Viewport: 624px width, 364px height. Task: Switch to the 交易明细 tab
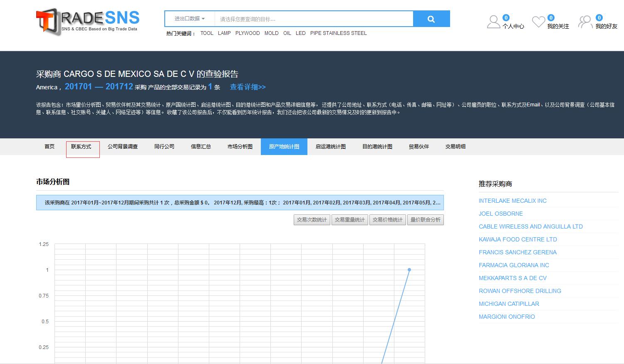456,147
